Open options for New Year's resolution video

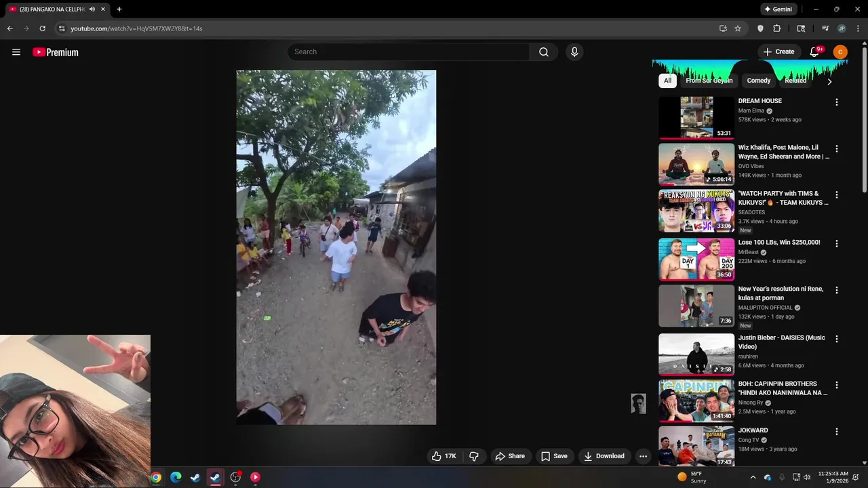pyautogui.click(x=836, y=290)
